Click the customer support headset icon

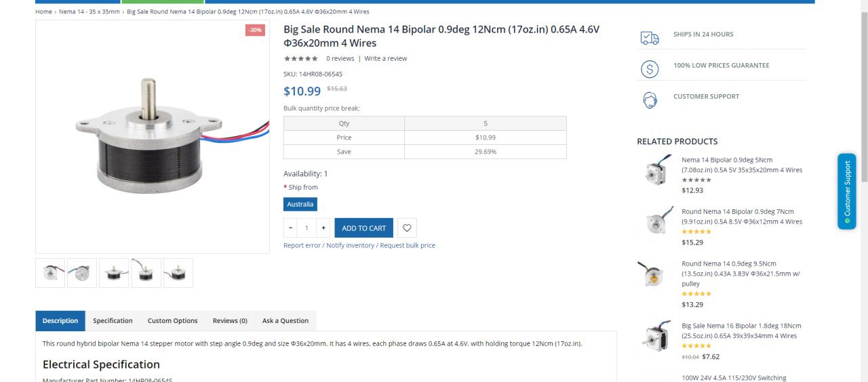click(650, 100)
